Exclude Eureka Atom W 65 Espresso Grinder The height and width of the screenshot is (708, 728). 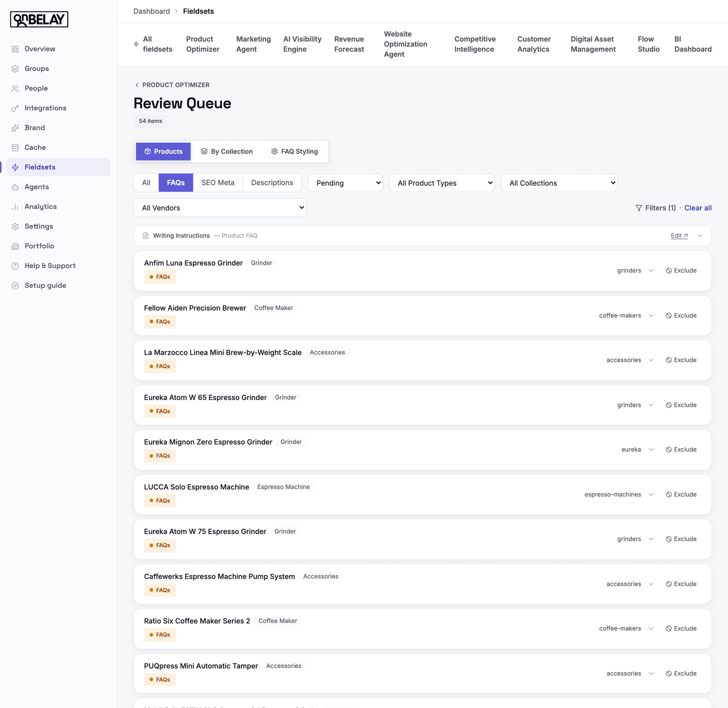681,405
